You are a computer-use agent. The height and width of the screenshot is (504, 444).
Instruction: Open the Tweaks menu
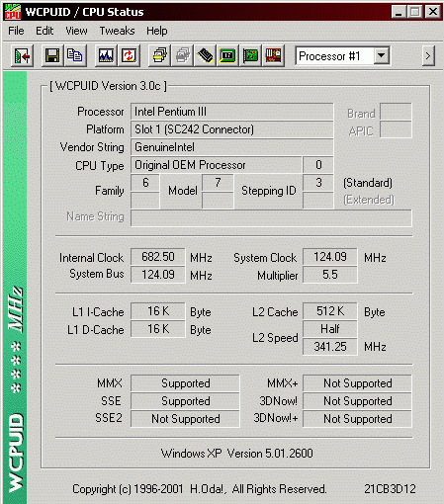click(x=117, y=31)
